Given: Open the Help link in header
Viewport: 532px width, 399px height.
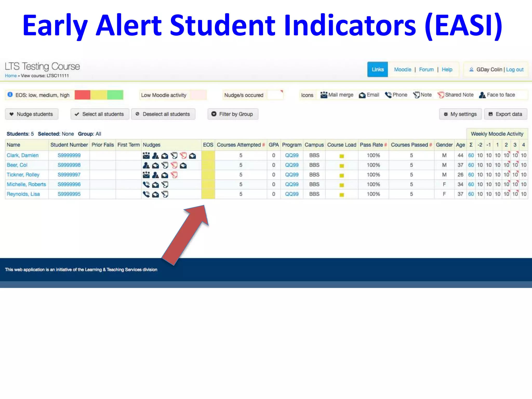Looking at the screenshot, I should (x=447, y=70).
